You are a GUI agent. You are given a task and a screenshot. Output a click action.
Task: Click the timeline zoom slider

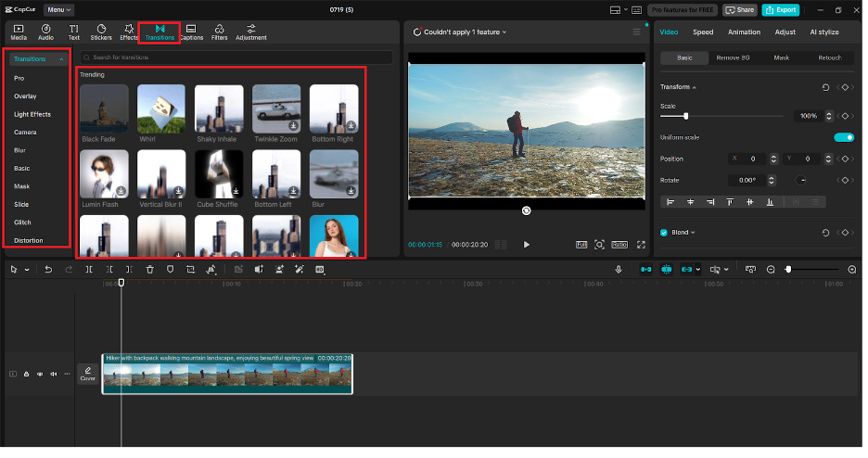[812, 270]
